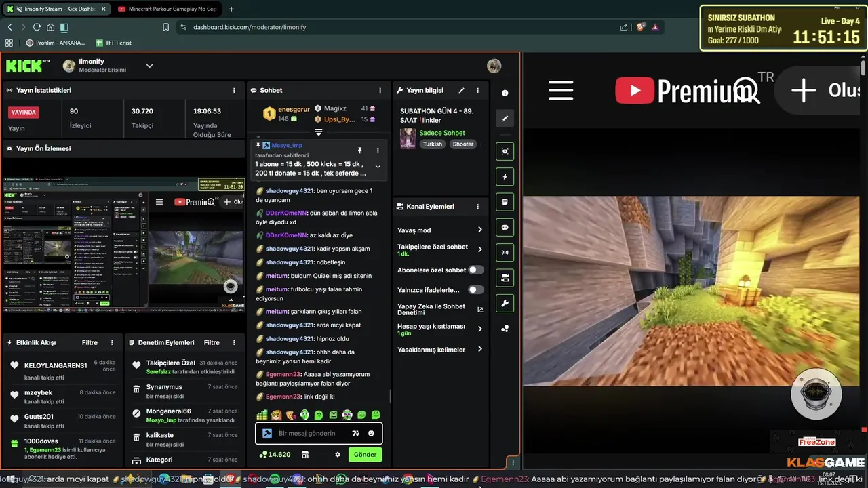Toggle Abonelere özel sohbet switch
The height and width of the screenshot is (488, 868).
(x=476, y=270)
